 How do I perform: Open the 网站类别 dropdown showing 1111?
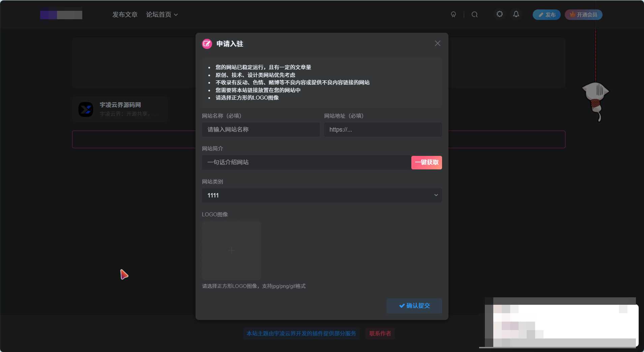coord(321,195)
